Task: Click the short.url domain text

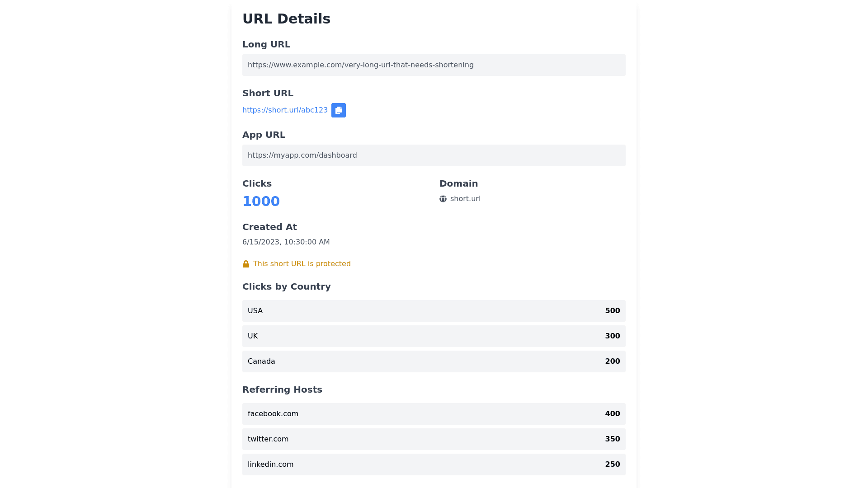Action: (465, 199)
